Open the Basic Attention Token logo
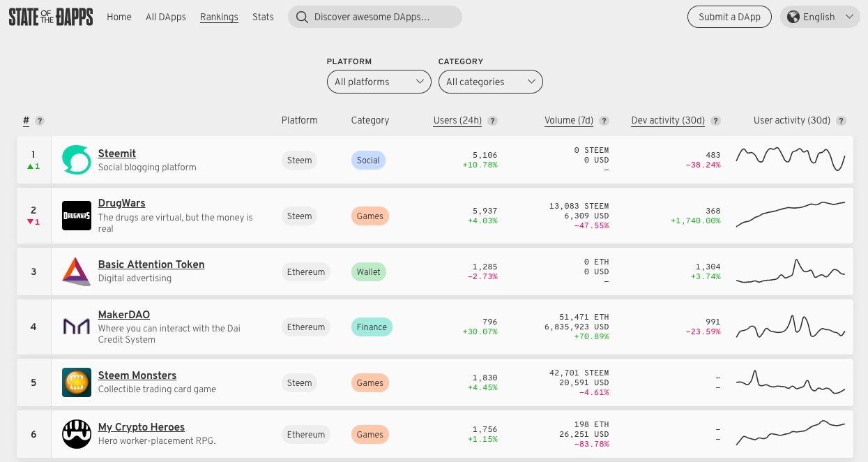 (77, 271)
